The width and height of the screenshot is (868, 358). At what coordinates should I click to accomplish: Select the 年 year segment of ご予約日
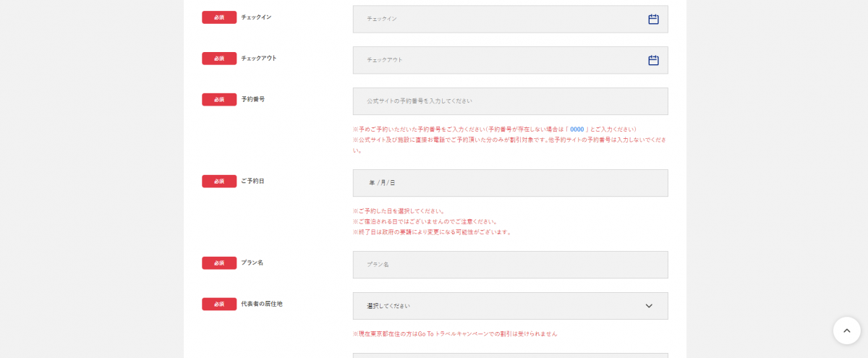(372, 183)
